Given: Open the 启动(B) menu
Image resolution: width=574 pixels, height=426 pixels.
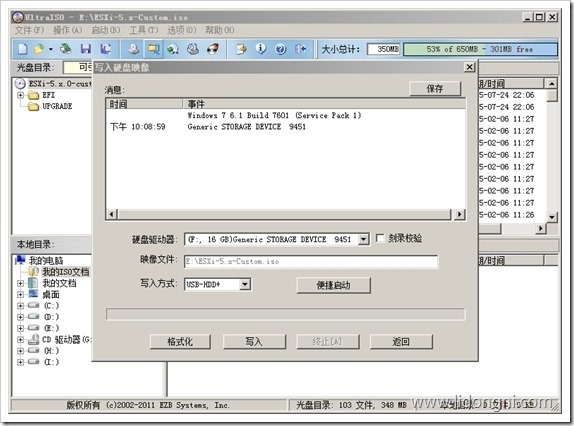Looking at the screenshot, I should click(x=106, y=30).
